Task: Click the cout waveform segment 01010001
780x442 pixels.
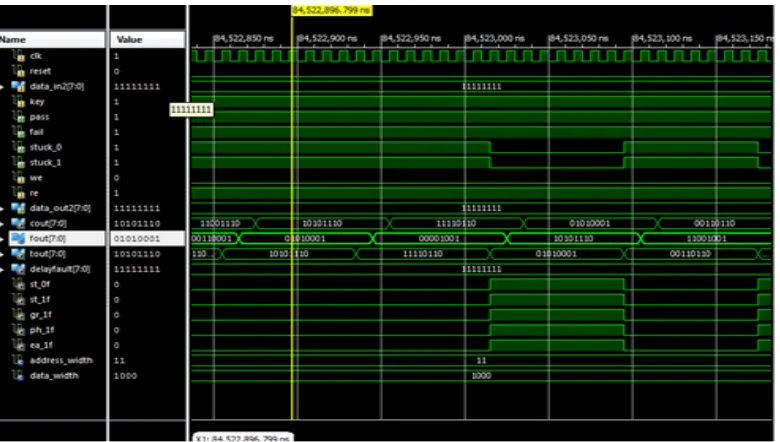Action: pos(589,224)
